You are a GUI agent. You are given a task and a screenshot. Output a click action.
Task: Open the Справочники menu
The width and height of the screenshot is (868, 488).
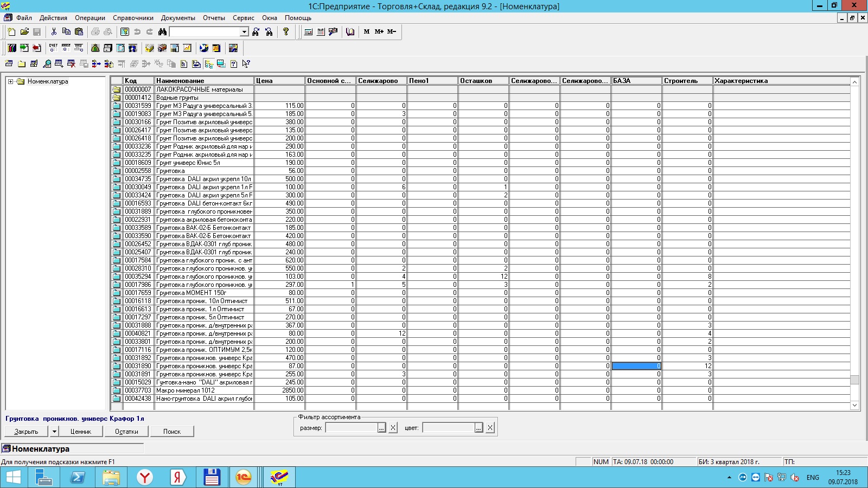(x=133, y=18)
